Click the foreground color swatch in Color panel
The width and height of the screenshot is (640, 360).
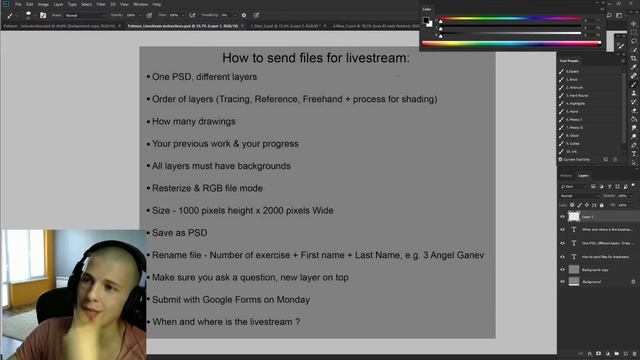coord(426,20)
